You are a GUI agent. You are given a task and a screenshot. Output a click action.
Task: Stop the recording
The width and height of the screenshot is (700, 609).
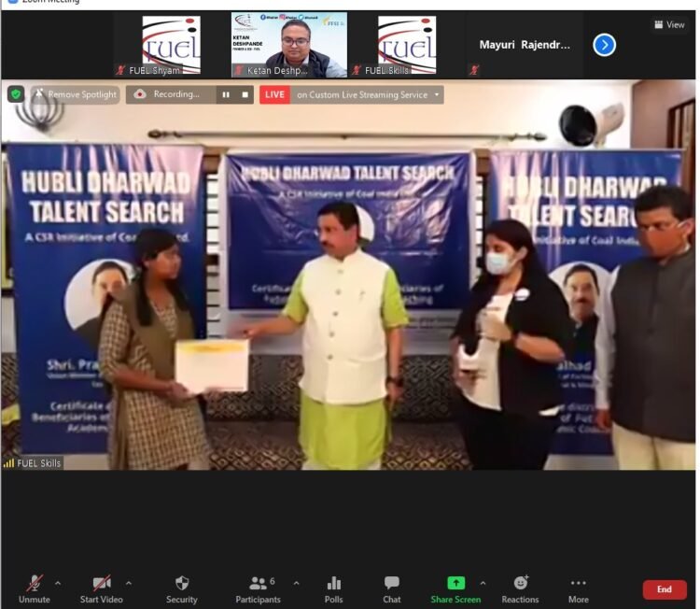(245, 94)
